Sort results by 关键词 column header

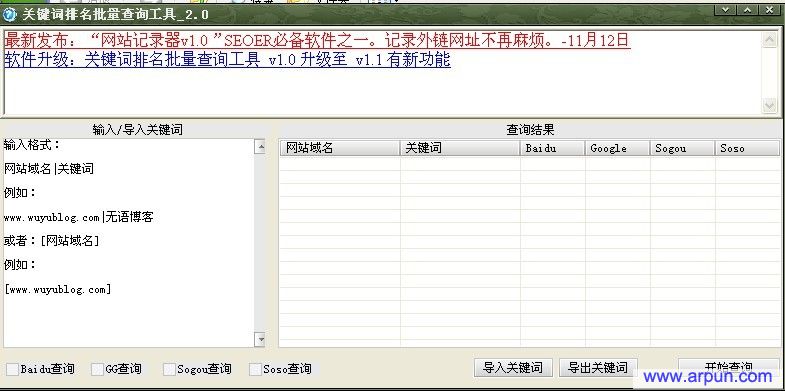460,148
